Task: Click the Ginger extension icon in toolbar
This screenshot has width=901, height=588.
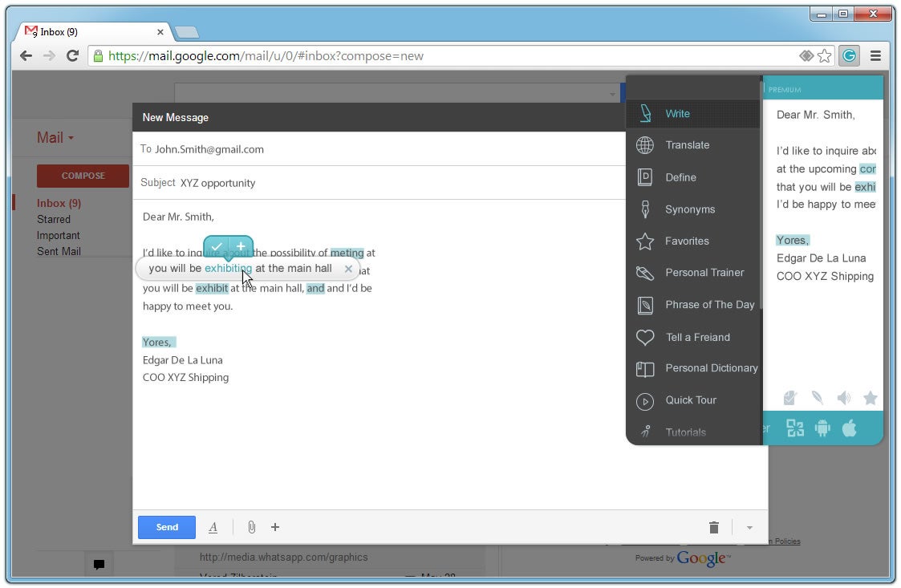Action: [x=849, y=56]
